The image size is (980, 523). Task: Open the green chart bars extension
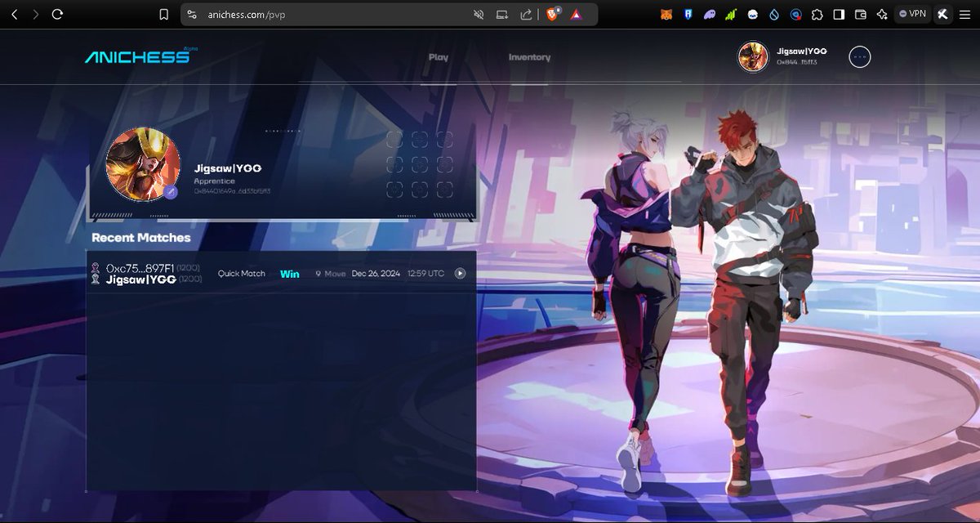point(731,15)
